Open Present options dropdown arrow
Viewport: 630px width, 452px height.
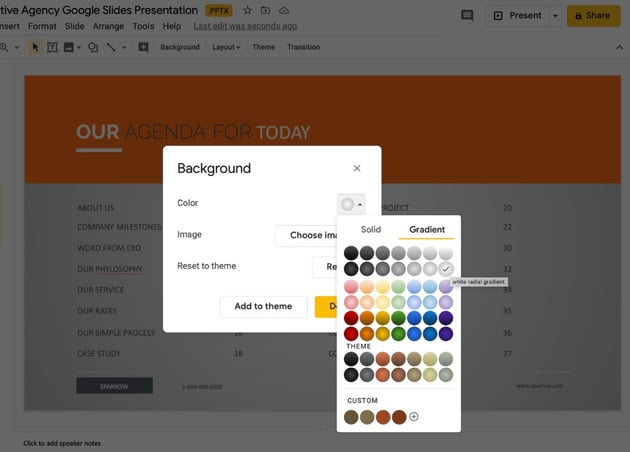click(x=555, y=16)
